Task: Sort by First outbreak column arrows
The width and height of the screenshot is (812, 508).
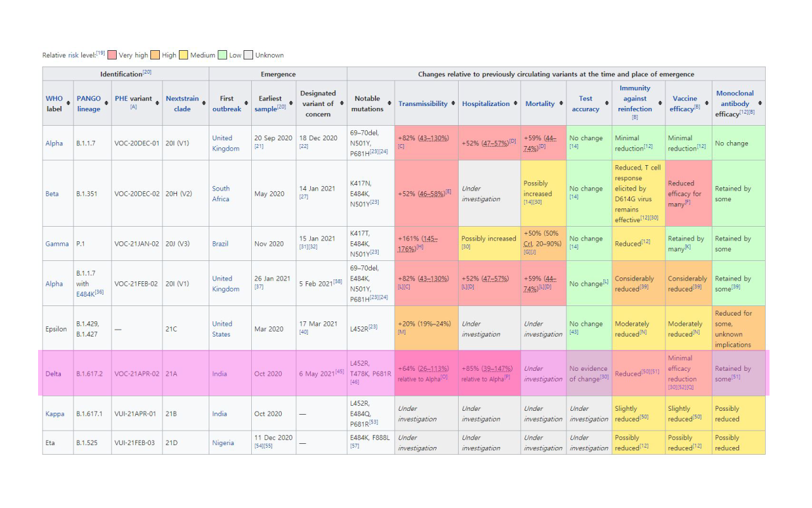Action: click(246, 104)
